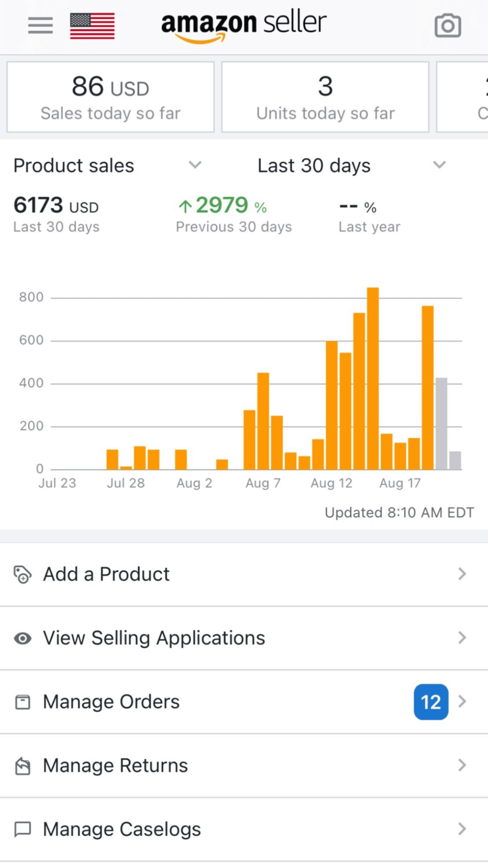Open Manage Caselogs via its chevron
This screenshot has width=488, height=868.
coord(462,829)
